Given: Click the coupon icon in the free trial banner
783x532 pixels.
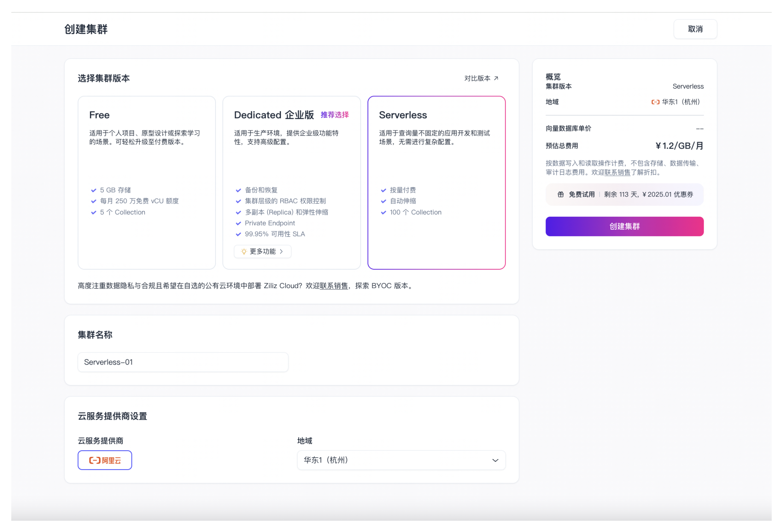Looking at the screenshot, I should point(560,194).
